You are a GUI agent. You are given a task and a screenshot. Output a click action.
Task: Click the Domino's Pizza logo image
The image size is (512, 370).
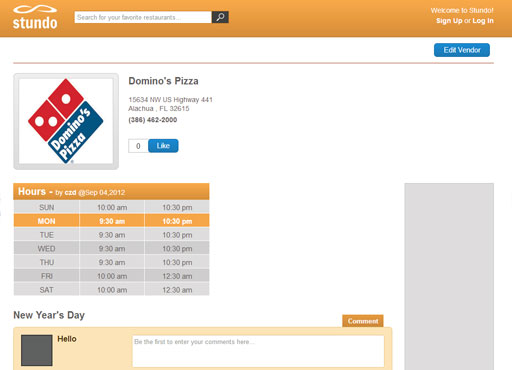(66, 121)
